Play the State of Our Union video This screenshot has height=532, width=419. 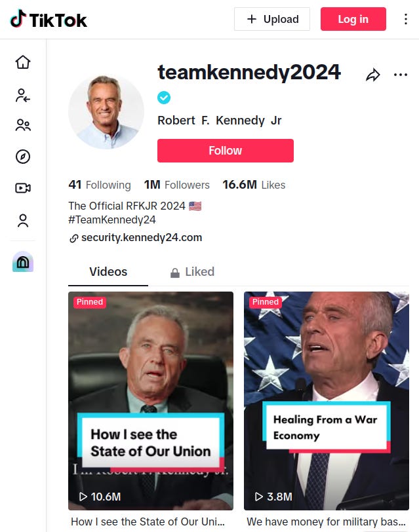pos(151,400)
